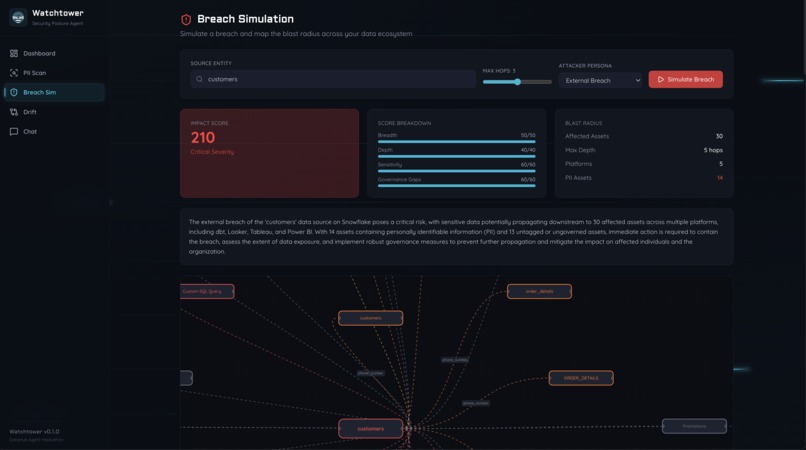Select the uppercase ORDER_DETAILS graph node
Screen dimensions: 806x450
pos(581,378)
